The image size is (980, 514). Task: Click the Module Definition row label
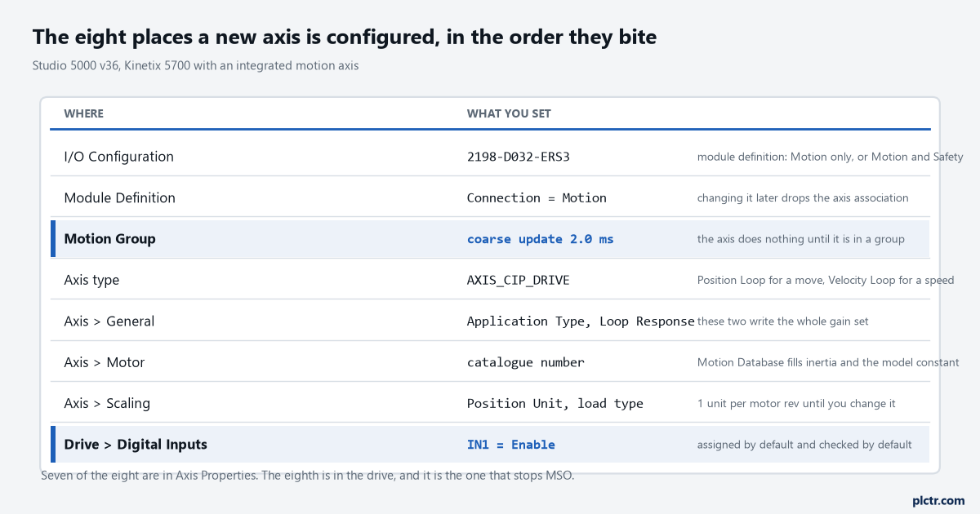pyautogui.click(x=120, y=197)
